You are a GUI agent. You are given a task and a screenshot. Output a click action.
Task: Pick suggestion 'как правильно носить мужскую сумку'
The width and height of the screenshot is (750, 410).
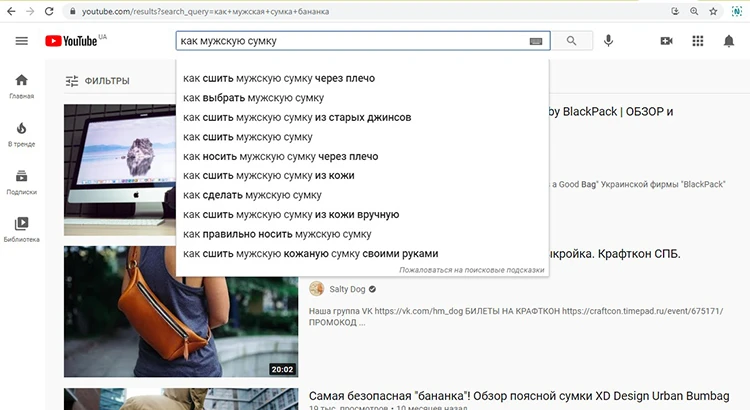277,234
